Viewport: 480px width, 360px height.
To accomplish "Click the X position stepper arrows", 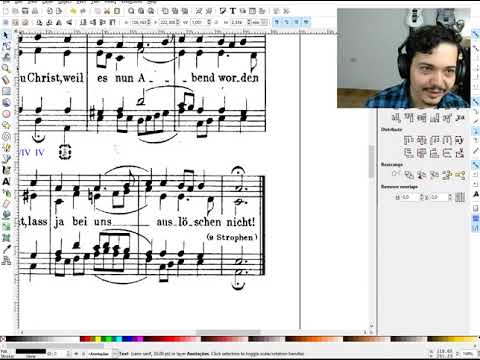I will point(149,23).
